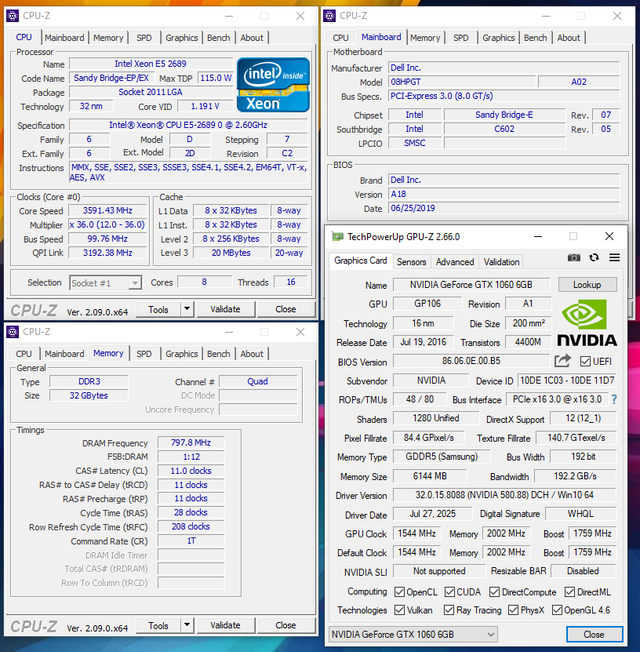Click DRAM Frequency value 797.8 MHz
Viewport: 640px width, 652px height.
tap(191, 442)
